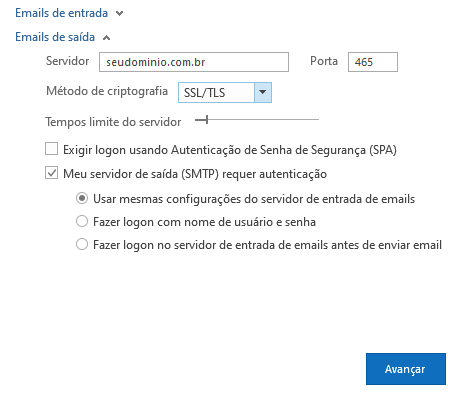Select the SSL/TLS combo box value
463x396 pixels.
(216, 92)
